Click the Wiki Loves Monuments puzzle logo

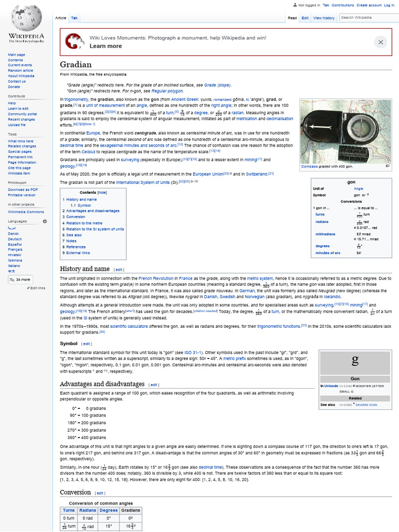[x=74, y=42]
